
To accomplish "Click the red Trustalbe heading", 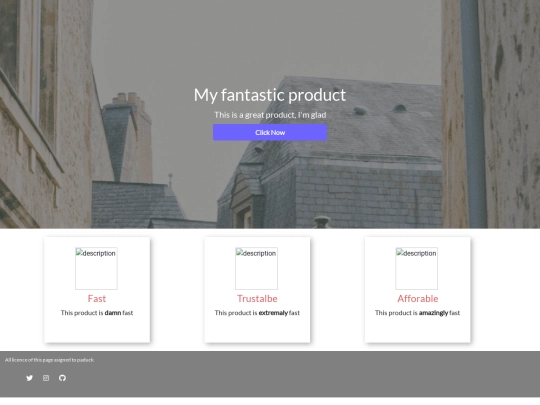I will tap(257, 299).
